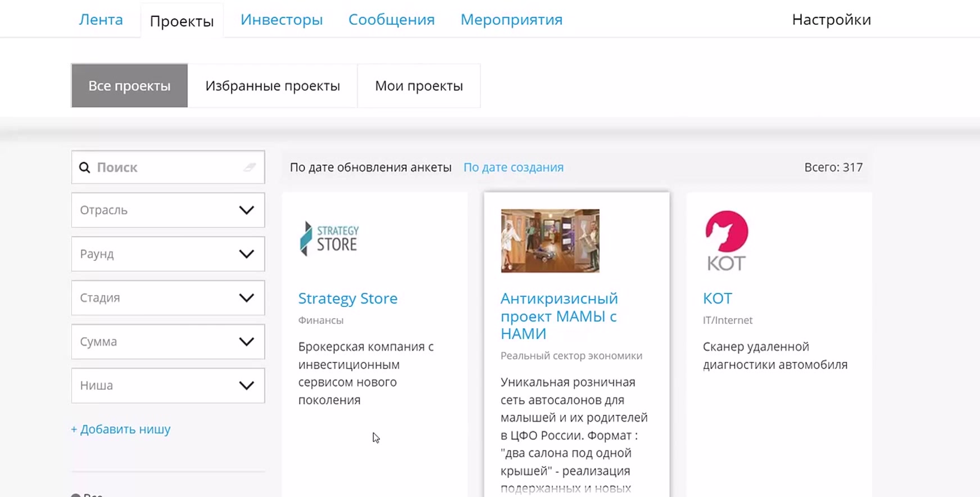Open the Мероприятия section
The image size is (980, 497).
pos(511,20)
